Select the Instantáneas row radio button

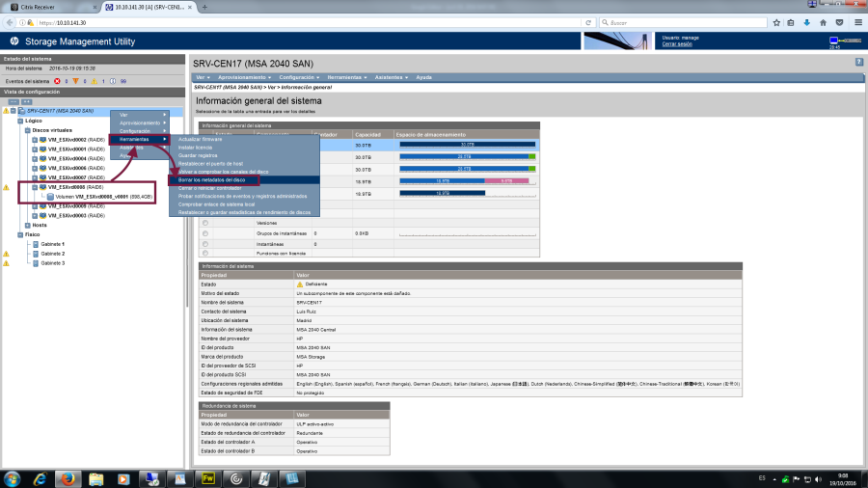pyautogui.click(x=205, y=244)
